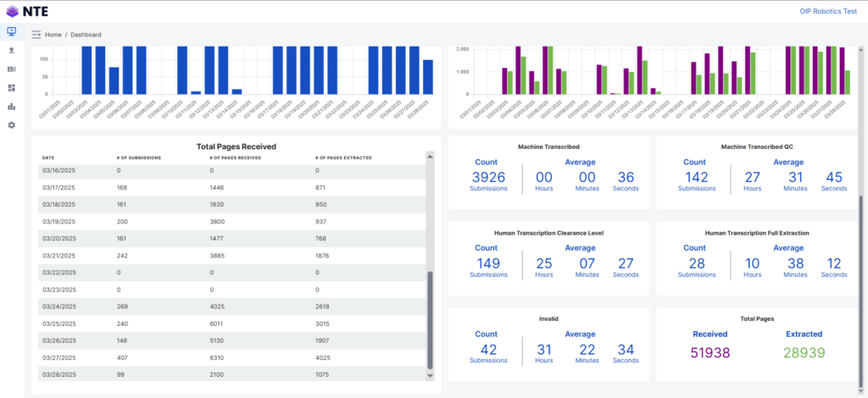Open the dashboard monitor icon in sidebar
The width and height of the screenshot is (868, 398).
point(11,32)
